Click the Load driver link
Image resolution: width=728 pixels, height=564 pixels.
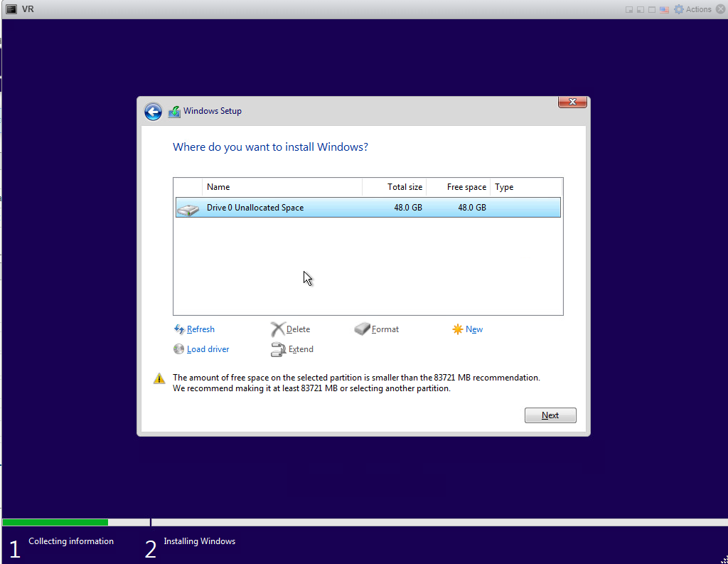pyautogui.click(x=208, y=349)
